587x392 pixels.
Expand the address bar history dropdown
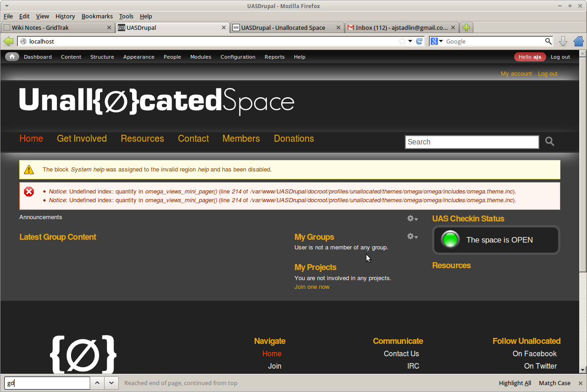[x=410, y=41]
